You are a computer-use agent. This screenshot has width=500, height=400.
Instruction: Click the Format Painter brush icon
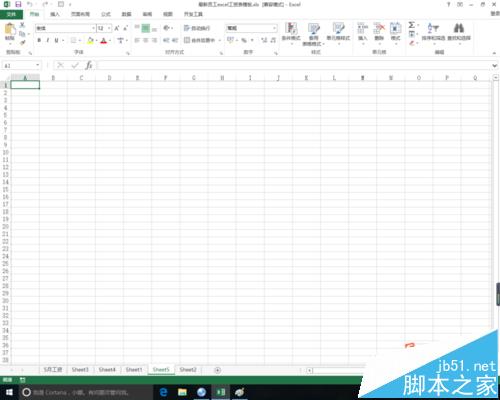[x=22, y=42]
